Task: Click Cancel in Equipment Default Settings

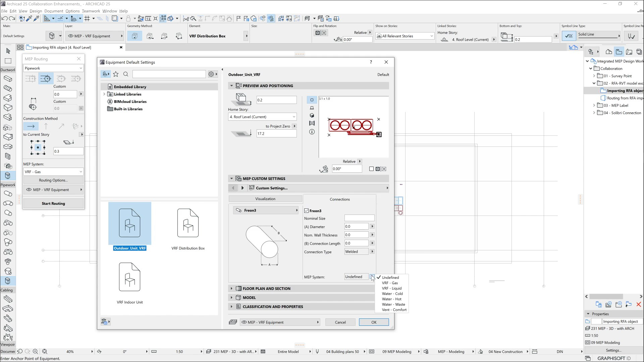Action: [340, 322]
